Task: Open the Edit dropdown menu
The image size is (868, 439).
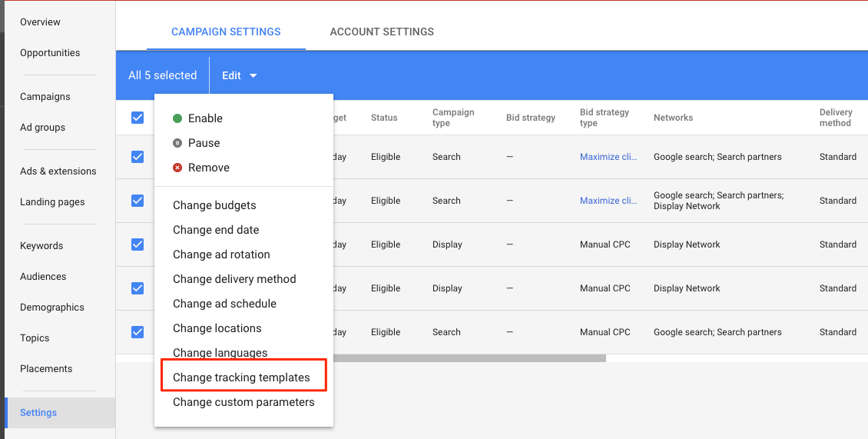Action: [239, 75]
